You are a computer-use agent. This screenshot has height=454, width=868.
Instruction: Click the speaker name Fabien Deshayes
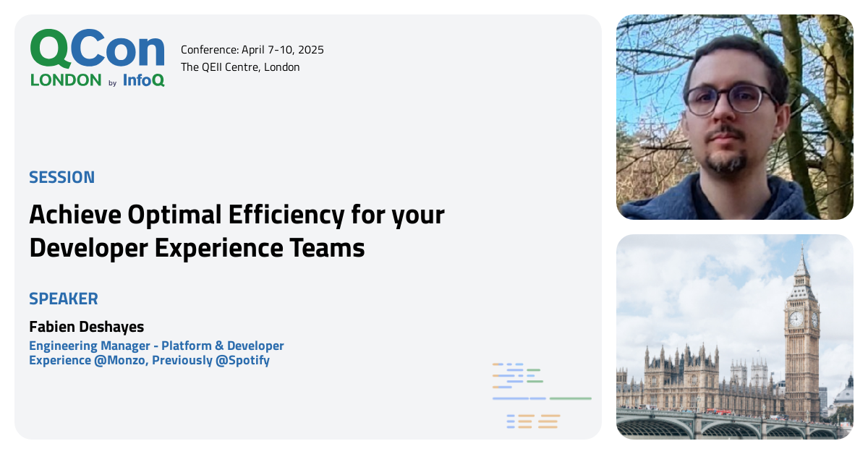coord(86,327)
